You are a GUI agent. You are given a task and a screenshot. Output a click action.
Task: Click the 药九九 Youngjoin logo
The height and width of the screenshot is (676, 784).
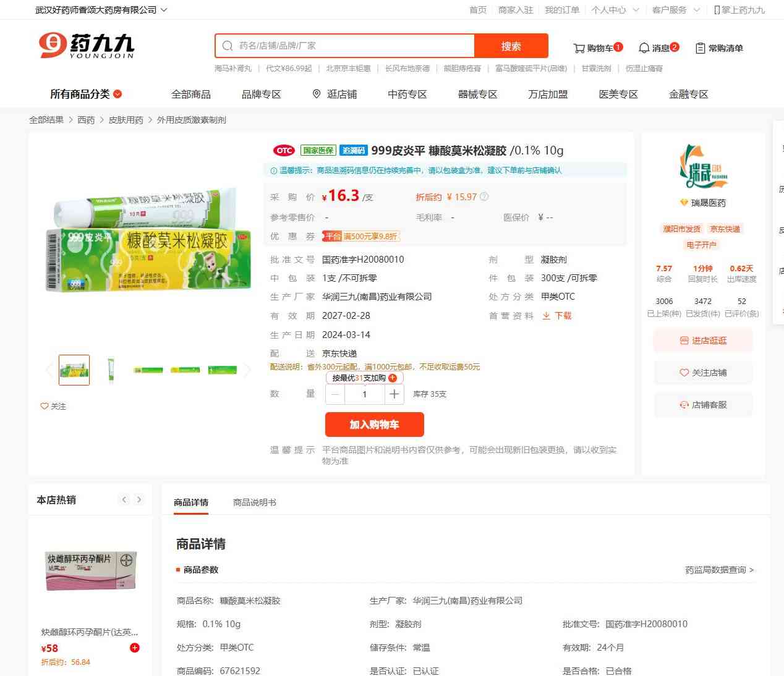pyautogui.click(x=87, y=46)
